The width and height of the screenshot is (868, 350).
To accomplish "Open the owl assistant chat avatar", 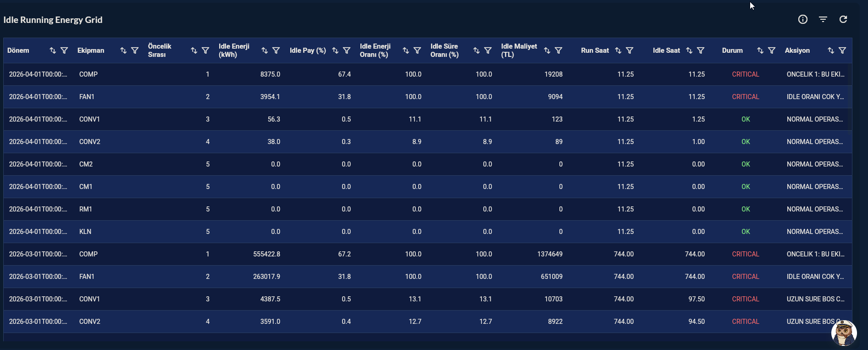I will tap(844, 333).
